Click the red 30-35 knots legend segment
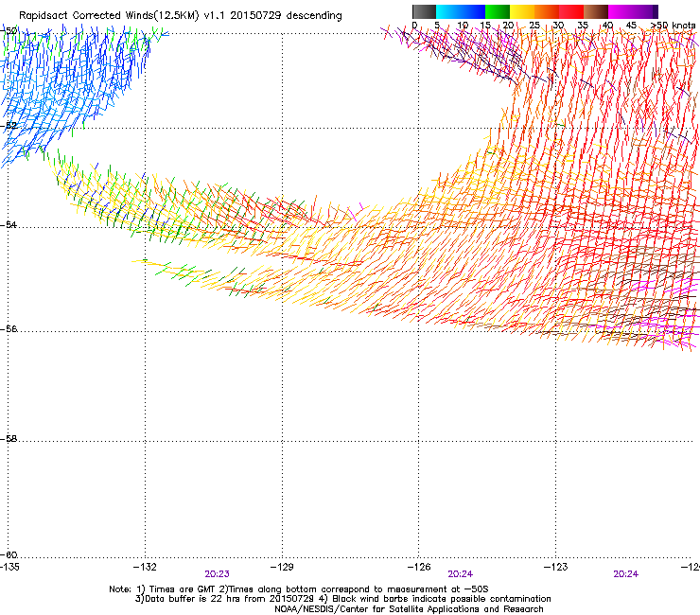The image size is (700, 615). (571, 11)
